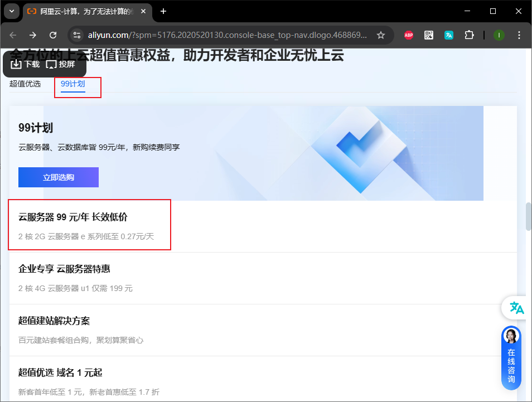The image size is (532, 402).
Task: Open the browser profile menu
Action: coord(498,35)
